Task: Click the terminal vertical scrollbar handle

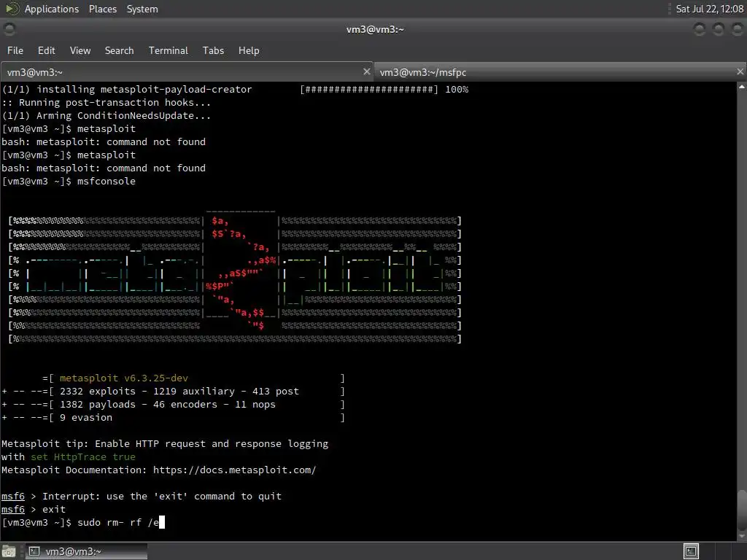Action: click(x=742, y=510)
